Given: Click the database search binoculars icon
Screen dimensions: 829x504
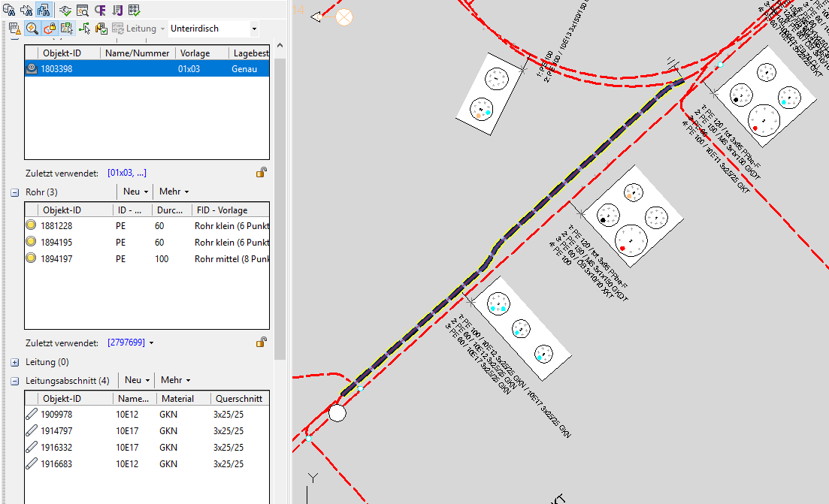Looking at the screenshot, I should click(x=9, y=10).
